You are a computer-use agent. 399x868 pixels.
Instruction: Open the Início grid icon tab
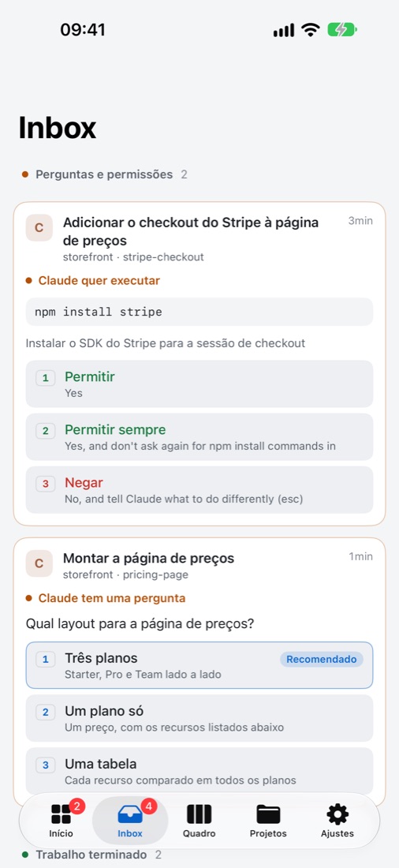[x=61, y=814]
